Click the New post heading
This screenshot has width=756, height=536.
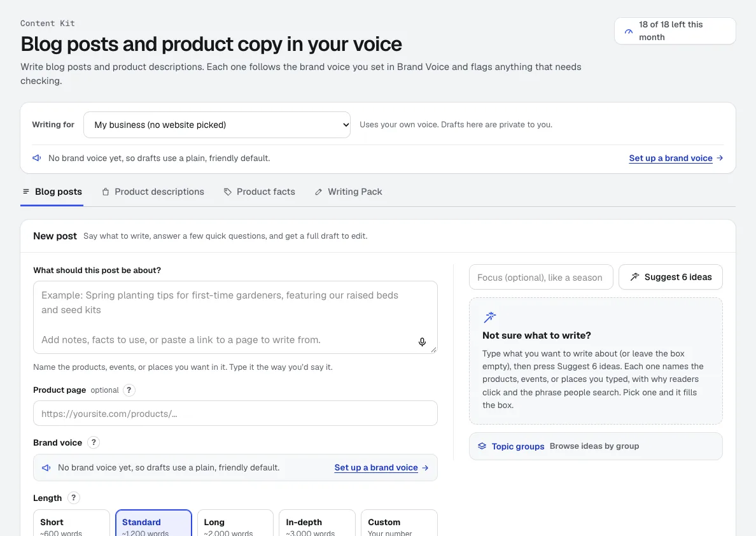pyautogui.click(x=55, y=236)
